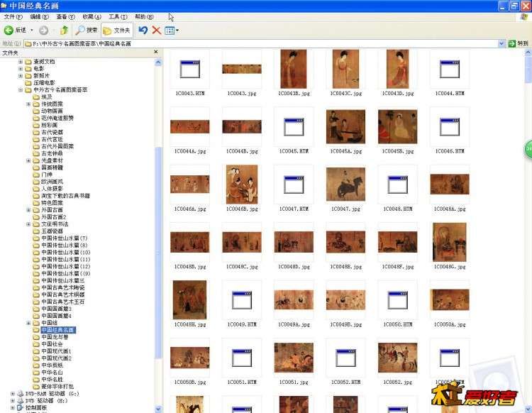
Task: Go back with the 后退 arrow button
Action: pos(15,31)
